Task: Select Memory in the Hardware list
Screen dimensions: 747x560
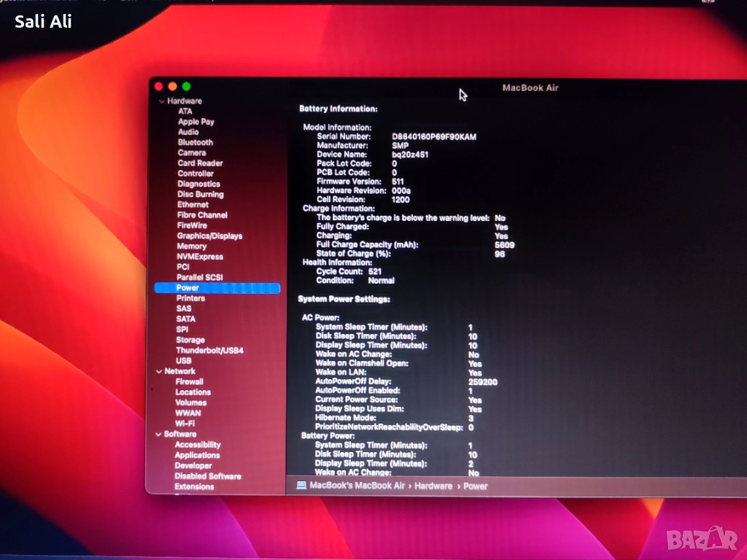Action: [191, 246]
